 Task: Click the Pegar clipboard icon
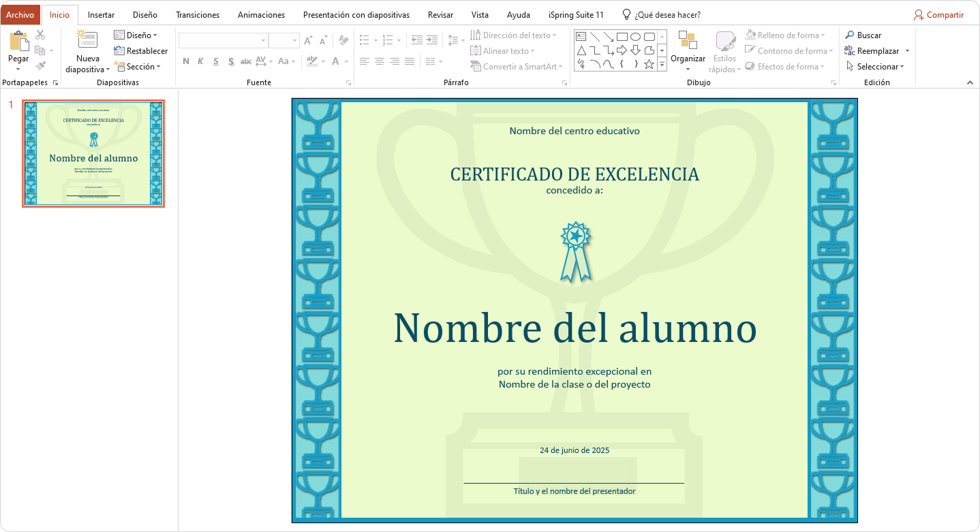[18, 42]
